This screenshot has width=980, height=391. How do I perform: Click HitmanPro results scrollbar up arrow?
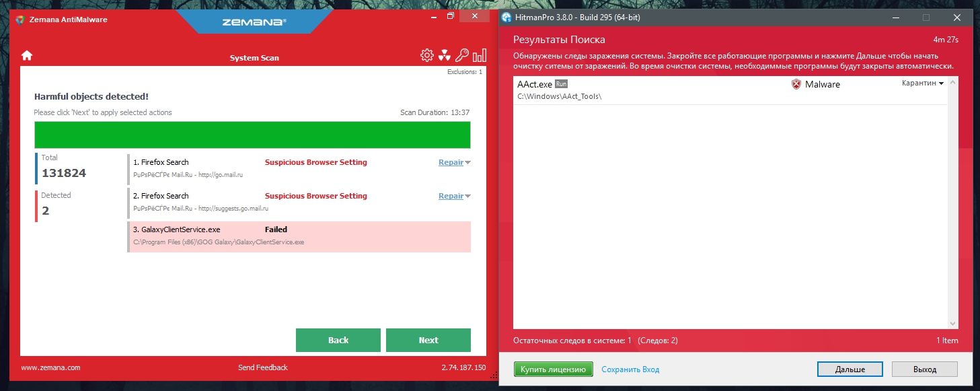pos(952,82)
